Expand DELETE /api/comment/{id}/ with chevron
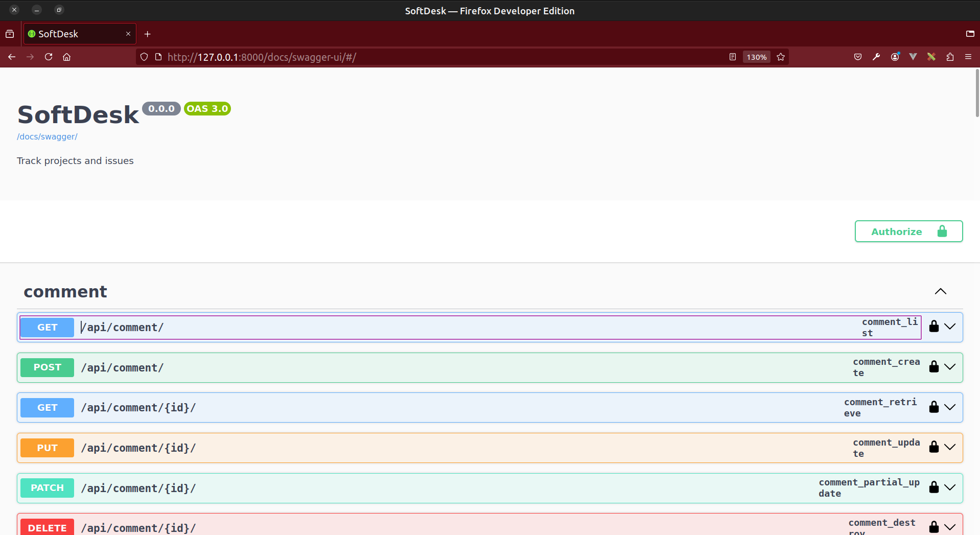The width and height of the screenshot is (980, 535). pos(950,527)
